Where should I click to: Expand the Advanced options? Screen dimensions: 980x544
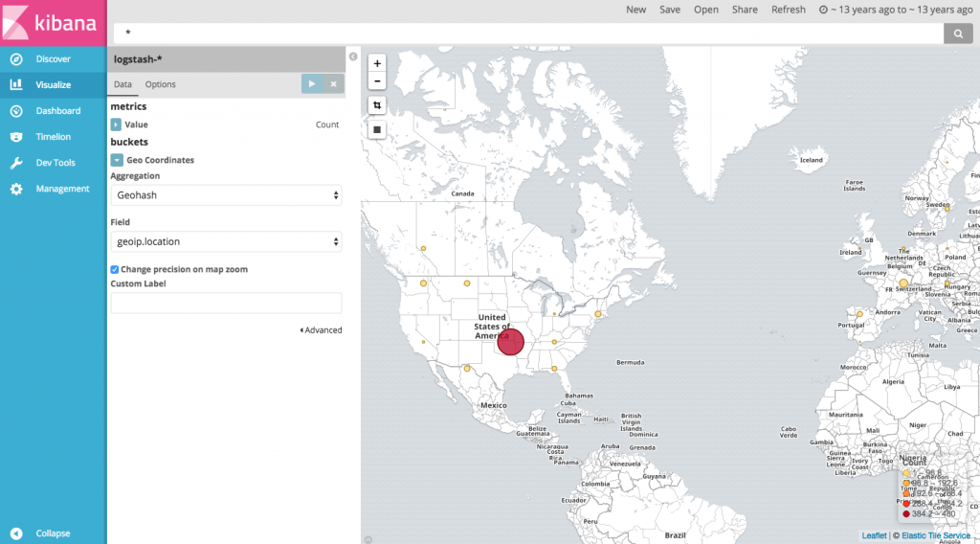(321, 330)
